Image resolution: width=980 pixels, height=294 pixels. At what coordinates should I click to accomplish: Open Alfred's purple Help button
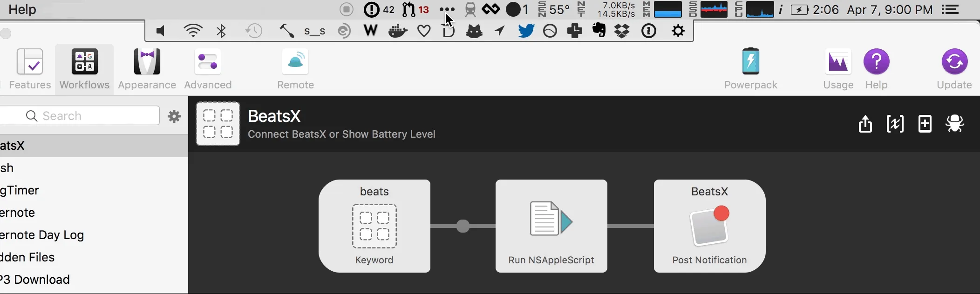876,69
